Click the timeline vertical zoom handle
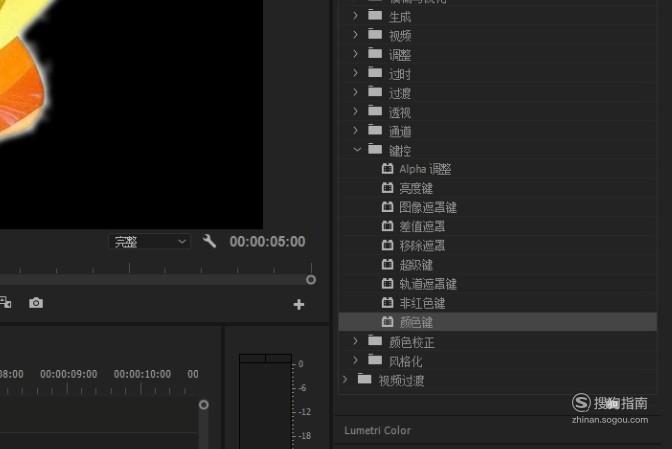This screenshot has width=672, height=449. 204,404
